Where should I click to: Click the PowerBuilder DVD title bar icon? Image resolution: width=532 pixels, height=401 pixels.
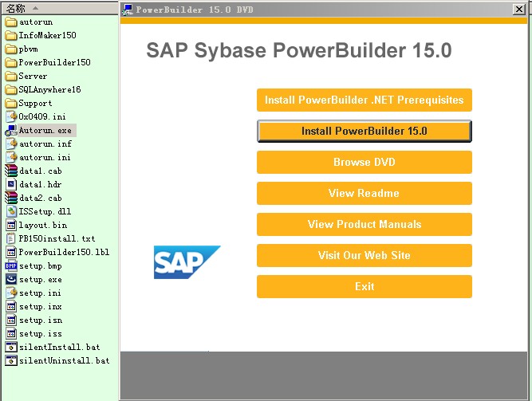(128, 10)
